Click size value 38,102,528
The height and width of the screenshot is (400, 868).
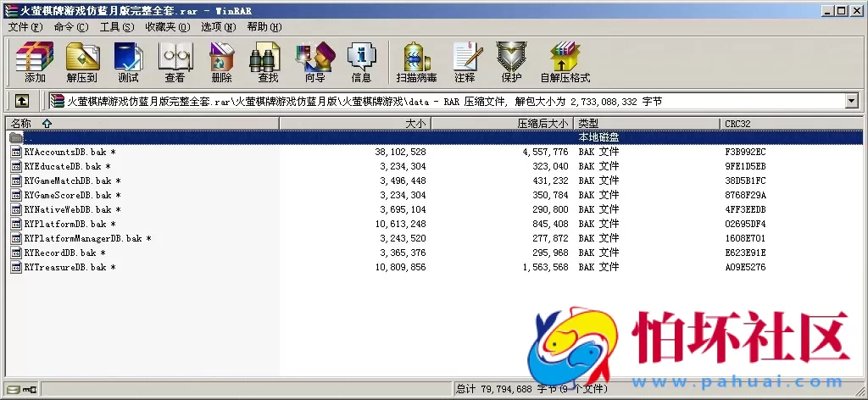tap(400, 152)
